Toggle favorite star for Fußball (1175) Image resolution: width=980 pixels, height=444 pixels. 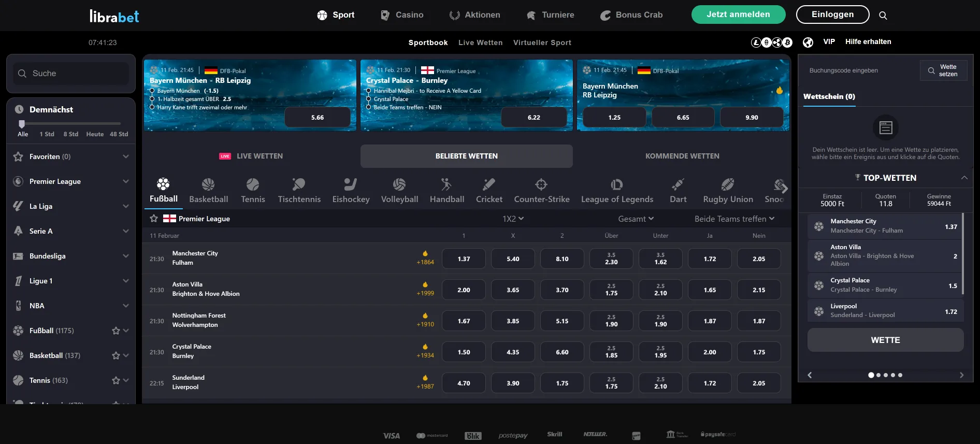pos(116,331)
